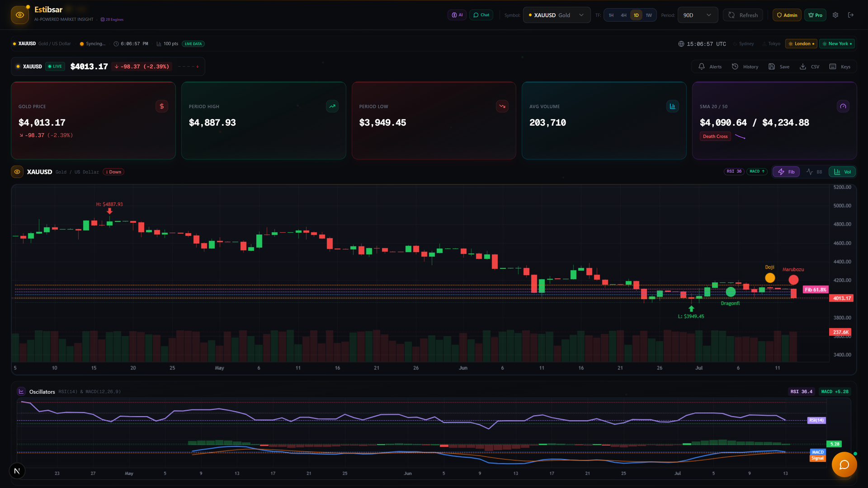Screen dimensions: 868x488
Task: Toggle the New York session indicator
Action: pyautogui.click(x=837, y=44)
